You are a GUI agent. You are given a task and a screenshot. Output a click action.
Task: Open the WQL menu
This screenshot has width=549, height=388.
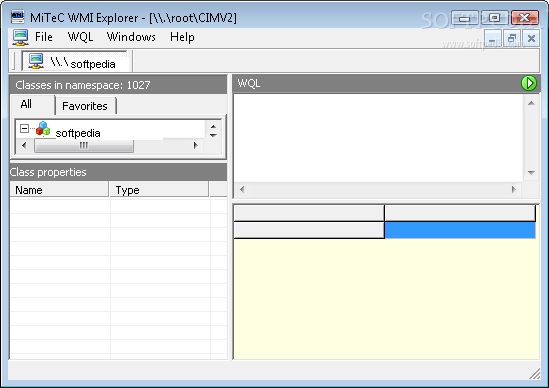pos(80,37)
